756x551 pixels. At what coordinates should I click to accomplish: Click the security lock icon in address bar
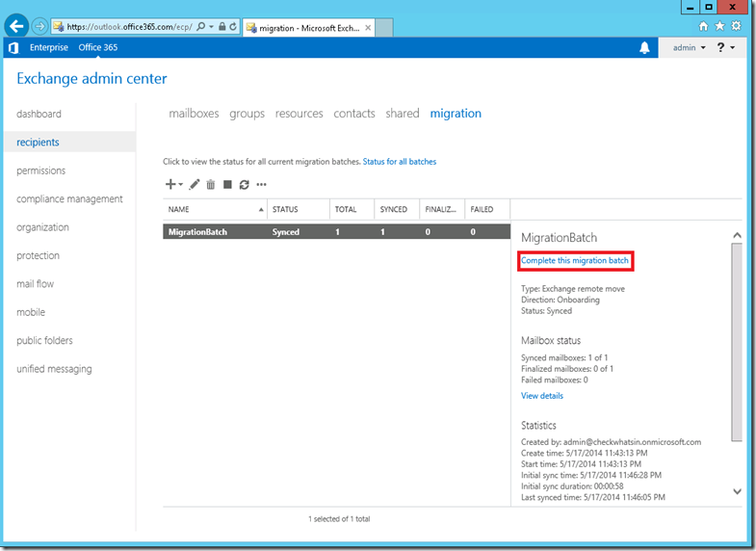(x=222, y=27)
